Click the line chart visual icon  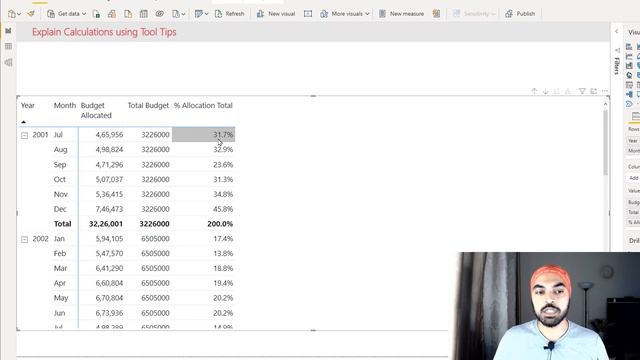tap(629, 56)
